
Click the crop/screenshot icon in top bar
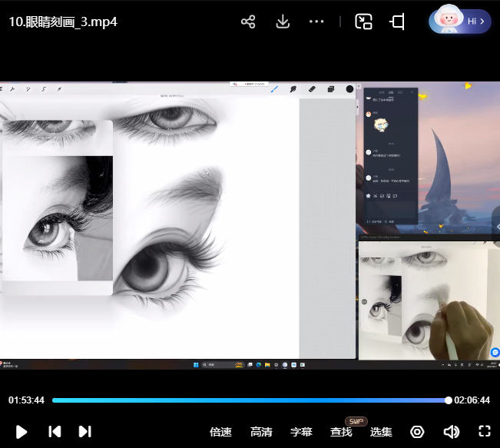397,22
